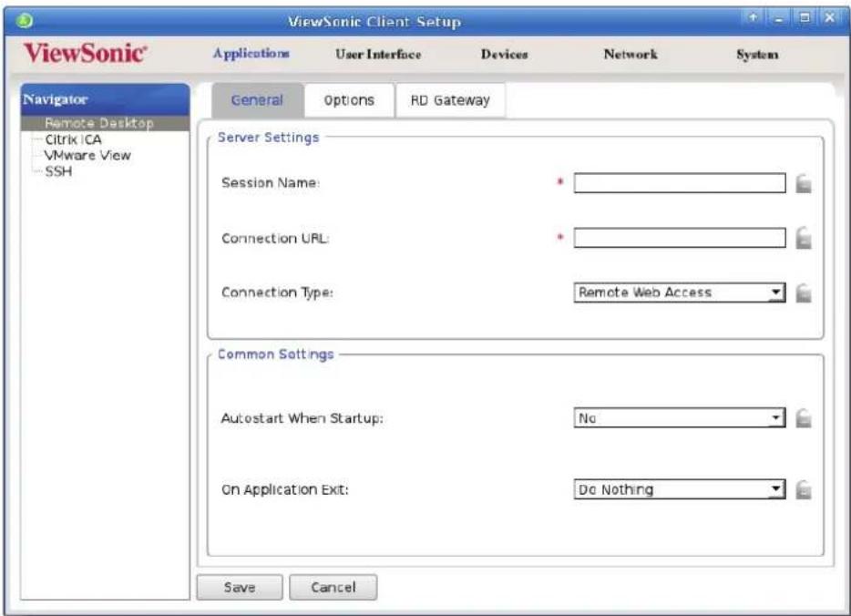Close the ViewSonic Client Setup window
Image resolution: width=851 pixels, height=616 pixels.
[x=830, y=18]
